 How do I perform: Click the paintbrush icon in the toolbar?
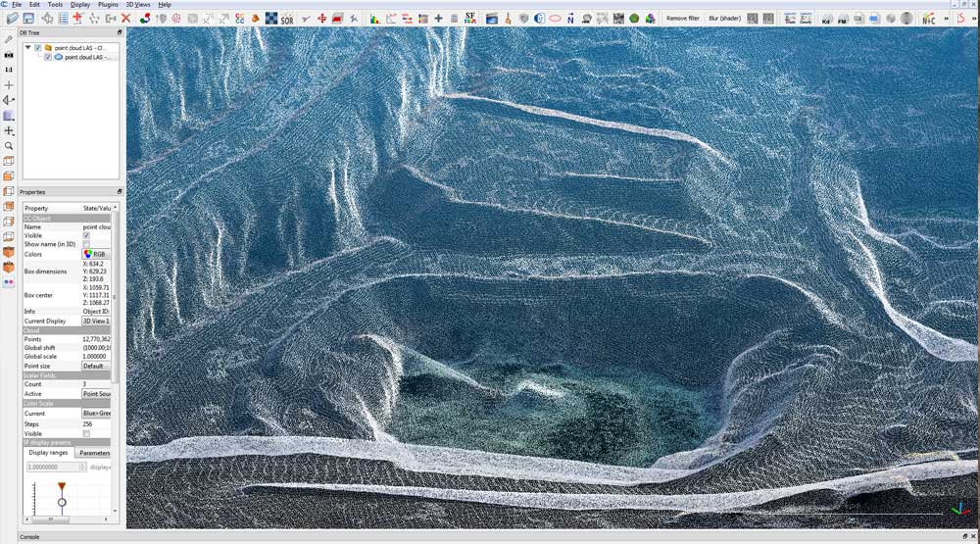coord(508,19)
